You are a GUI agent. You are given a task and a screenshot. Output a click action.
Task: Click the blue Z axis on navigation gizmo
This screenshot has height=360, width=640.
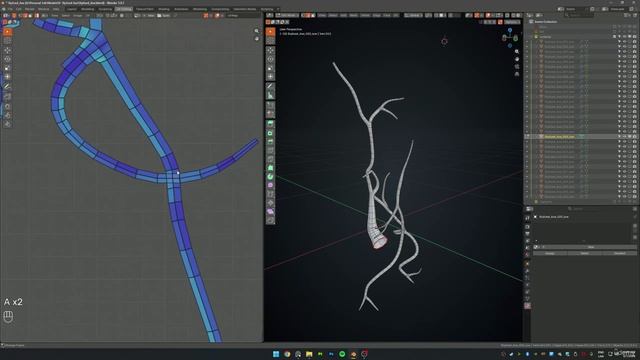tap(510, 30)
